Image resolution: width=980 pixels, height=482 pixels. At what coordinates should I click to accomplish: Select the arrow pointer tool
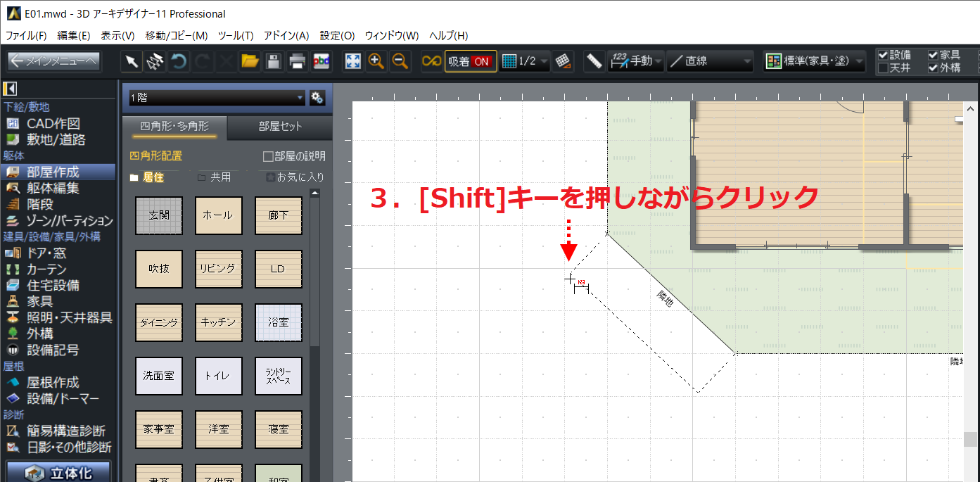tap(132, 61)
